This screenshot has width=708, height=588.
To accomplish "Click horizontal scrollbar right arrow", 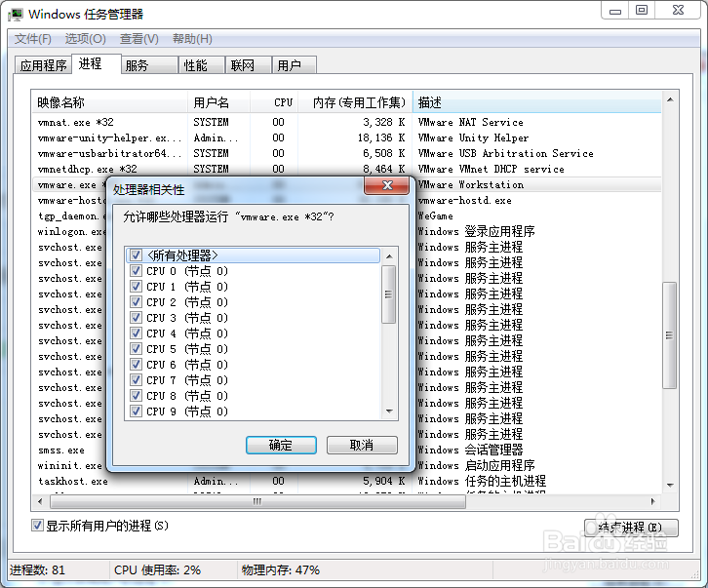I will pyautogui.click(x=653, y=501).
